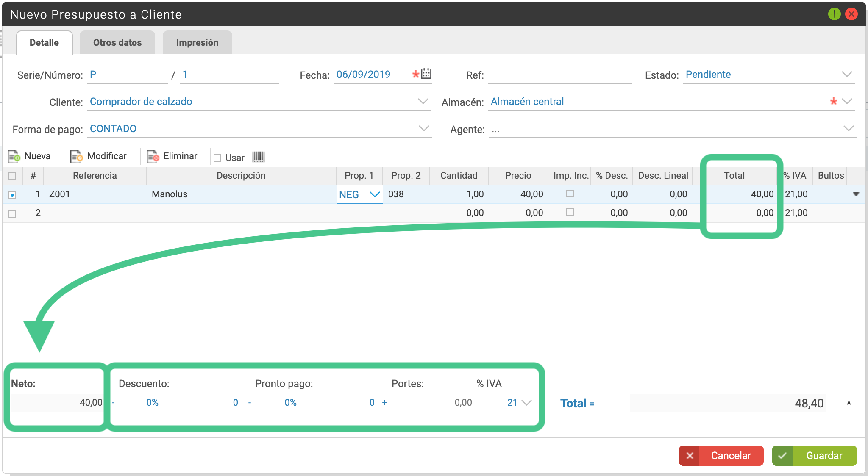This screenshot has width=868, height=476.
Task: Open the row 1 options arrow
Action: point(856,194)
